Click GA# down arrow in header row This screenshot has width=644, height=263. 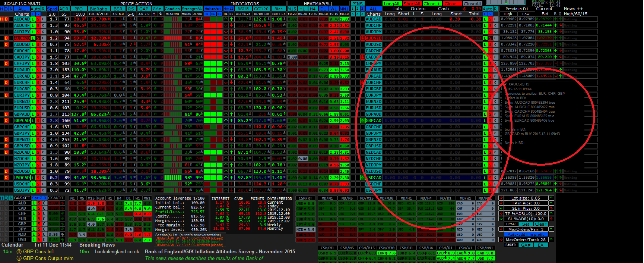click(161, 14)
